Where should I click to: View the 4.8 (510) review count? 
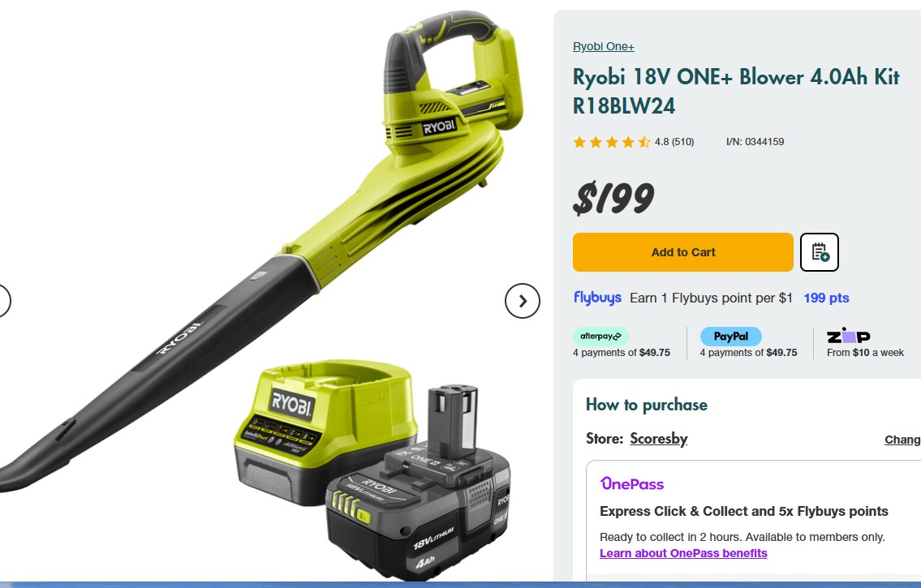(x=674, y=142)
